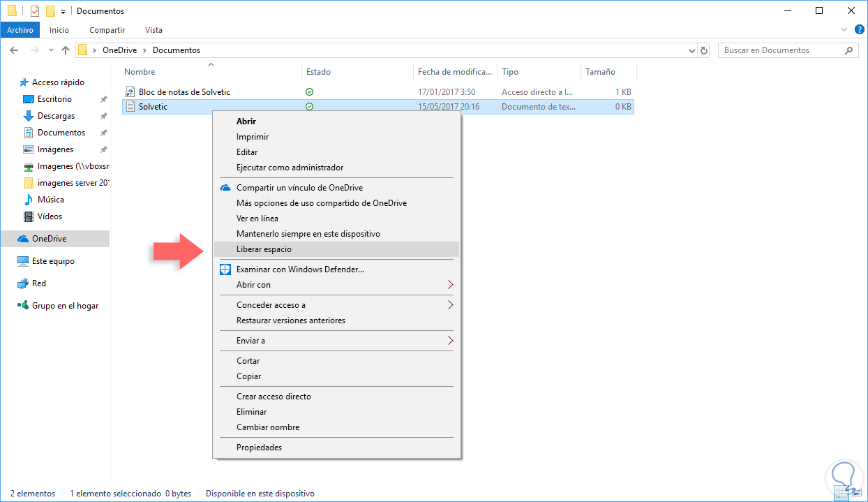Switch to large thumbnails view

[856, 494]
